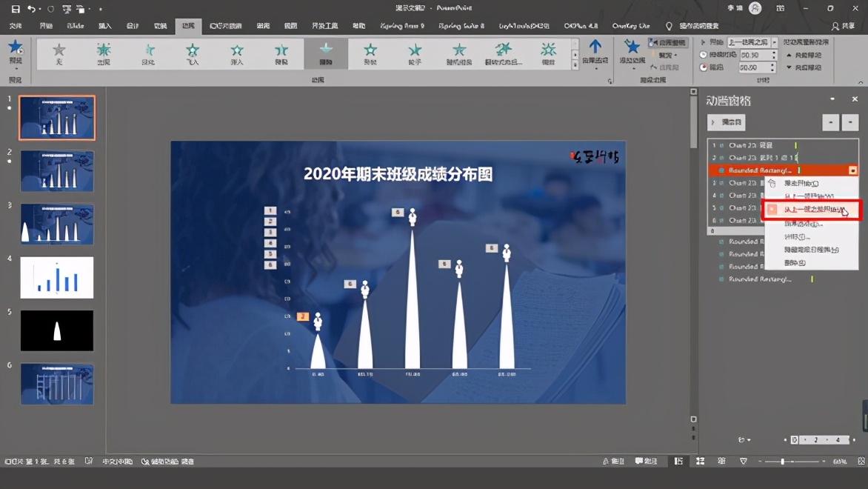Open Customize Quick Access Toolbar dropdown

point(100,9)
